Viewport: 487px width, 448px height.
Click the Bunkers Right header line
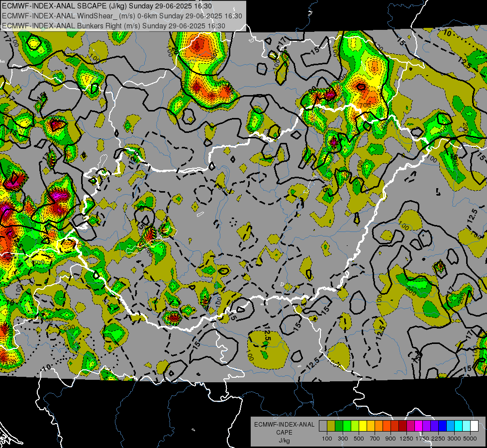tap(113, 26)
